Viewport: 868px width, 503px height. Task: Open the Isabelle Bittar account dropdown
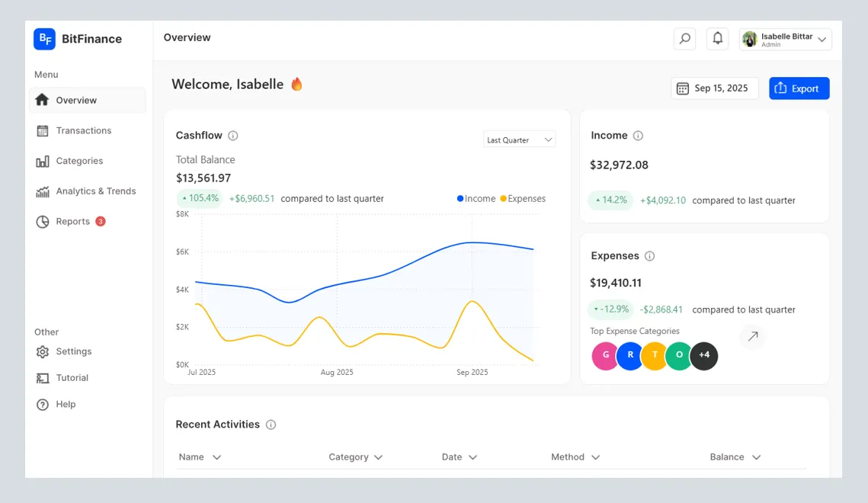785,39
